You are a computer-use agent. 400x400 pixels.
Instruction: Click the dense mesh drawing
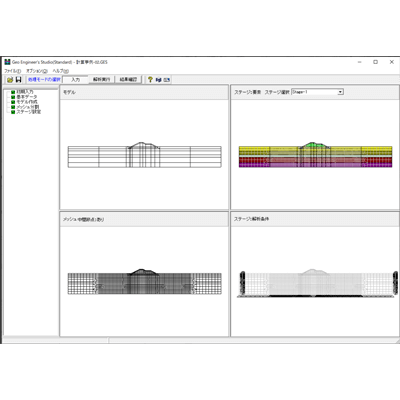145,282
